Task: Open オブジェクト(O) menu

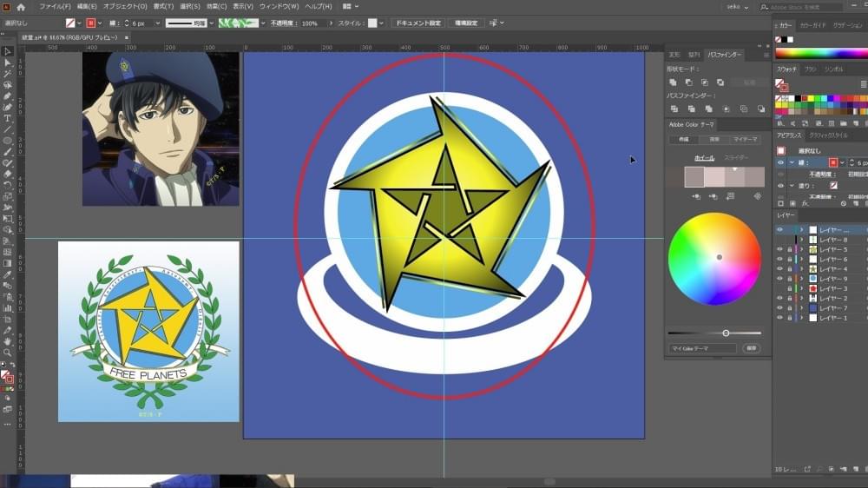Action: click(125, 7)
